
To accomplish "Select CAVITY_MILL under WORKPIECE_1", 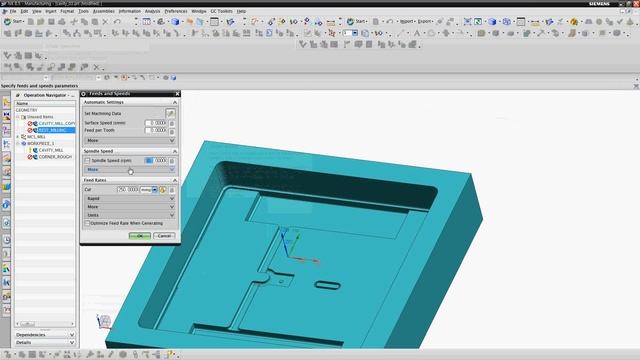I will [51, 150].
